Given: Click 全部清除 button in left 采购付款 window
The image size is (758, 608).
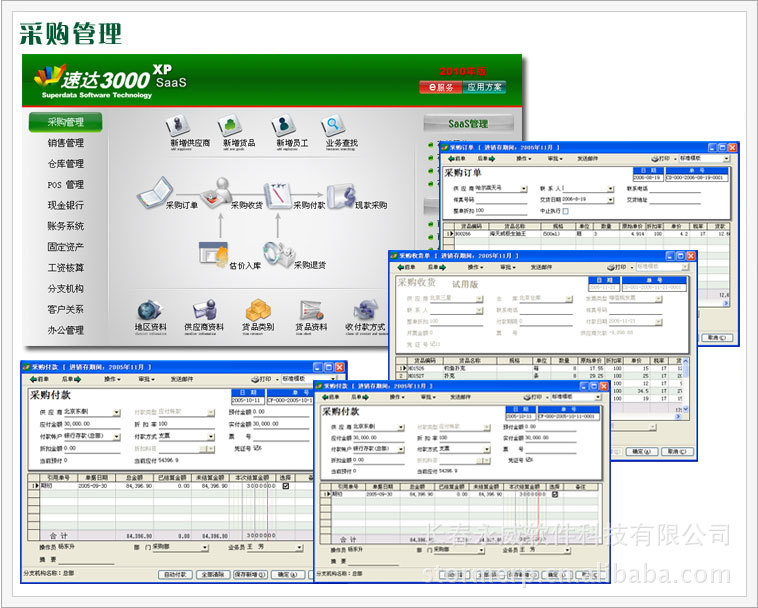Looking at the screenshot, I should (x=213, y=575).
